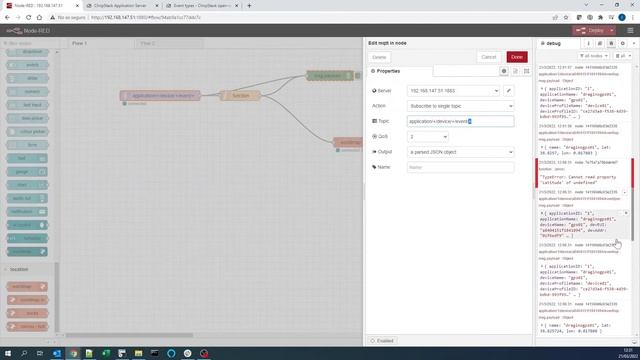Select the tracks node in location palette

click(27, 313)
